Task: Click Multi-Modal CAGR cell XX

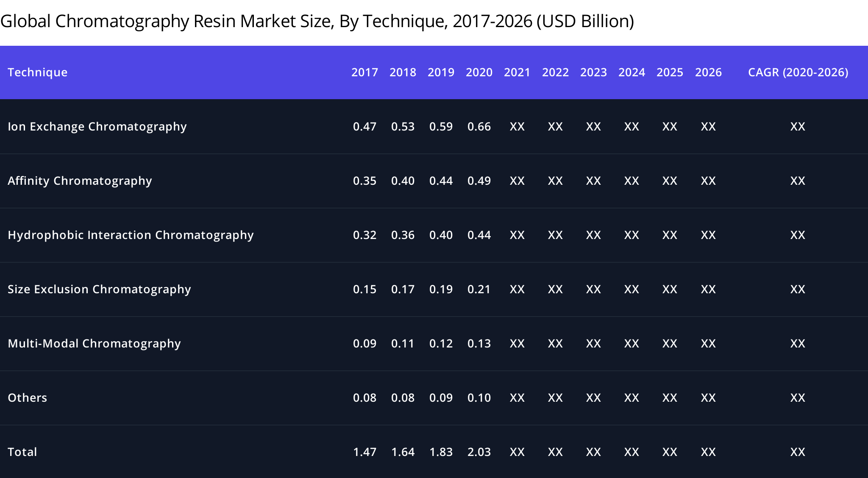Action: point(798,344)
